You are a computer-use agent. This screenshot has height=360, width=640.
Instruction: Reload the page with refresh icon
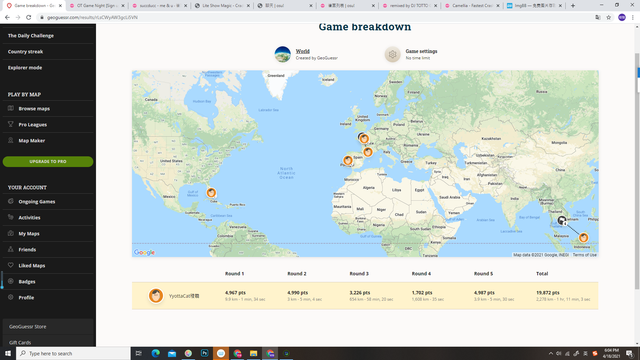(29, 18)
